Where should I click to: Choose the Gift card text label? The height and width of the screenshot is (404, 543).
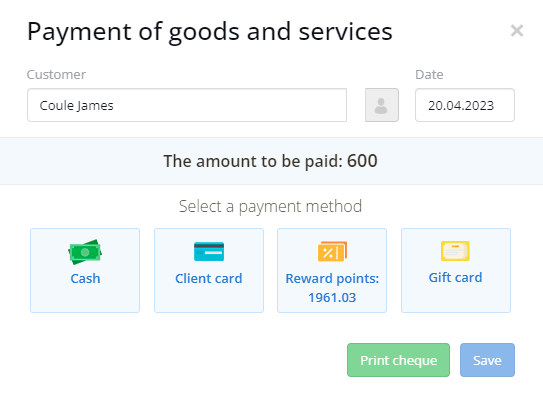[455, 278]
